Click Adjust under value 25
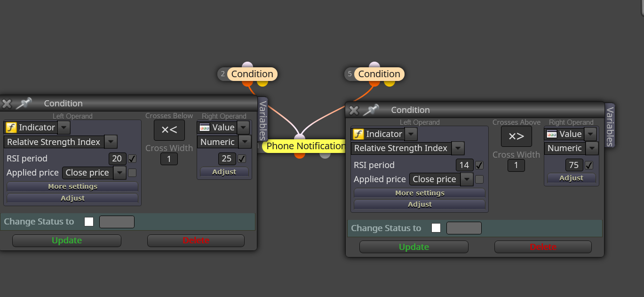The height and width of the screenshot is (297, 644). coord(224,172)
